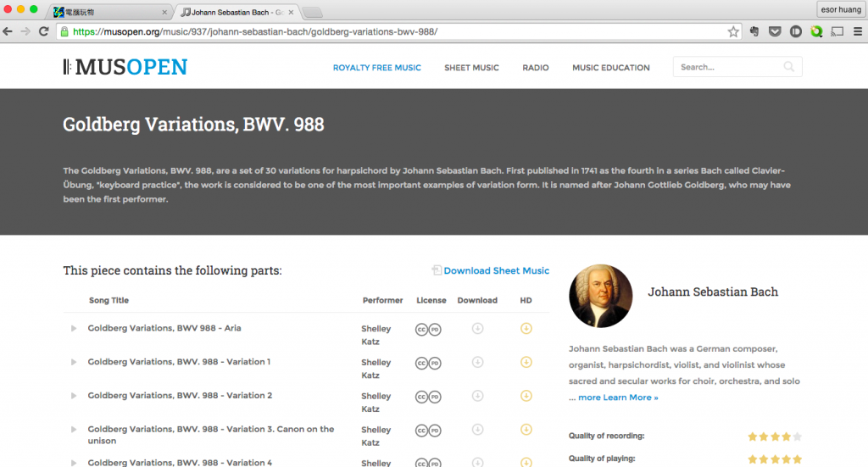Screen dimensions: 868x467
Task: Click the search magnifier icon
Action: coord(789,67)
